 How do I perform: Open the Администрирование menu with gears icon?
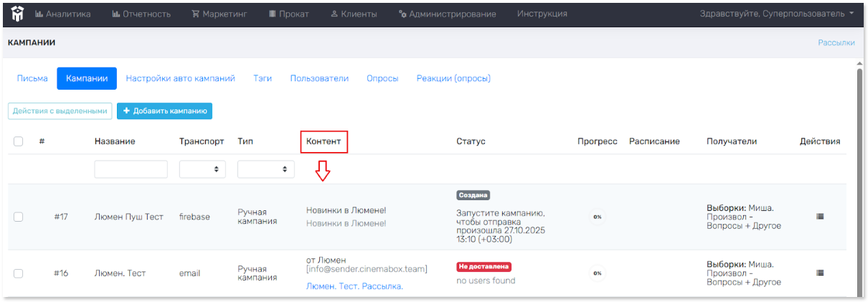click(448, 14)
